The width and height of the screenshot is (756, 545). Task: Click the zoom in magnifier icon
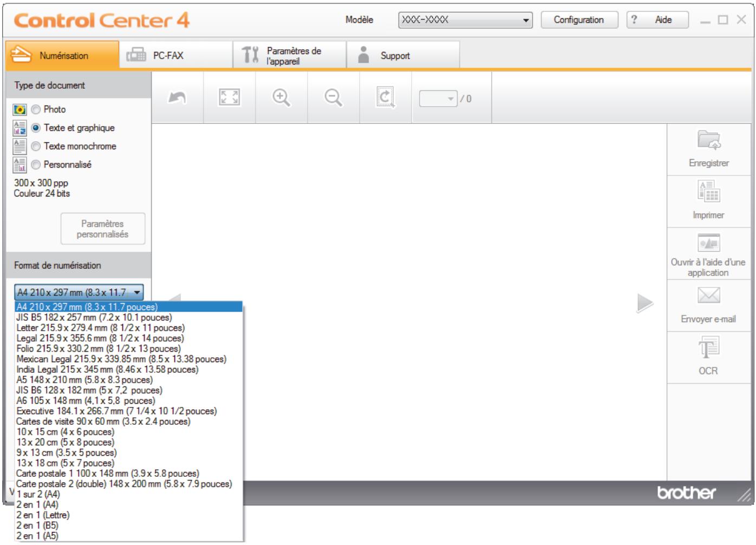pyautogui.click(x=281, y=98)
